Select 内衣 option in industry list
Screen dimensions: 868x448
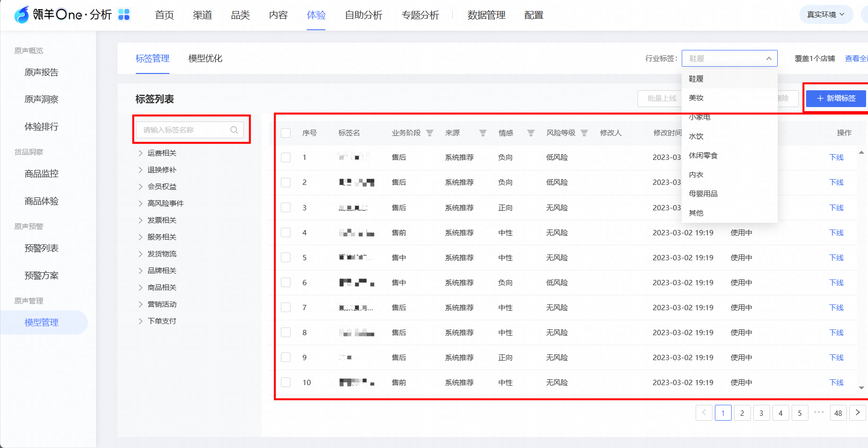(729, 175)
